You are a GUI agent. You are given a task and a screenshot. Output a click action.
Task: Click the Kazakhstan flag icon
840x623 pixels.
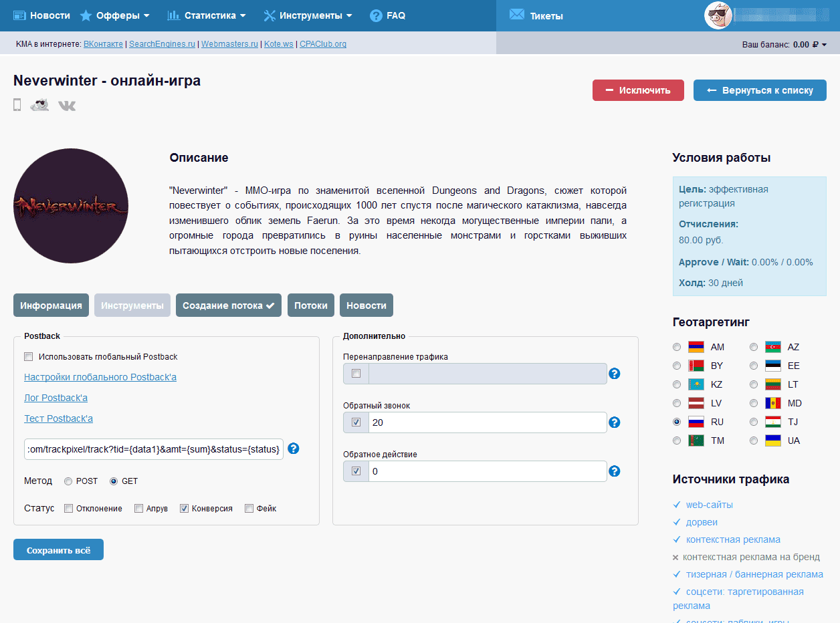coord(696,384)
